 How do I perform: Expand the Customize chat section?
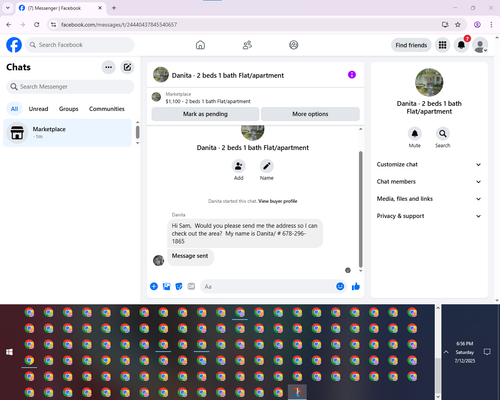coord(429,164)
